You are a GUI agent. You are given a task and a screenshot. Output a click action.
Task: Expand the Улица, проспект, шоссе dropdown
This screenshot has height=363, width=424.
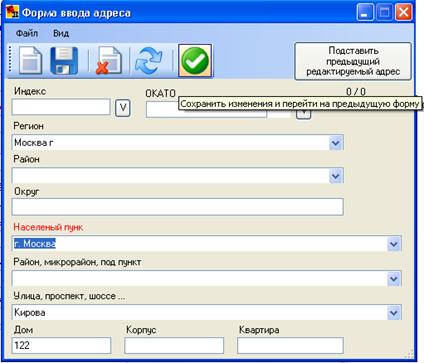pyautogui.click(x=394, y=313)
